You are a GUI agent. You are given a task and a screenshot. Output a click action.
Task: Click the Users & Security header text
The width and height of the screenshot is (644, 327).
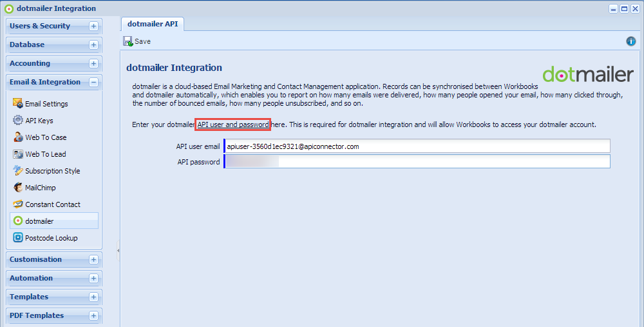tap(40, 26)
